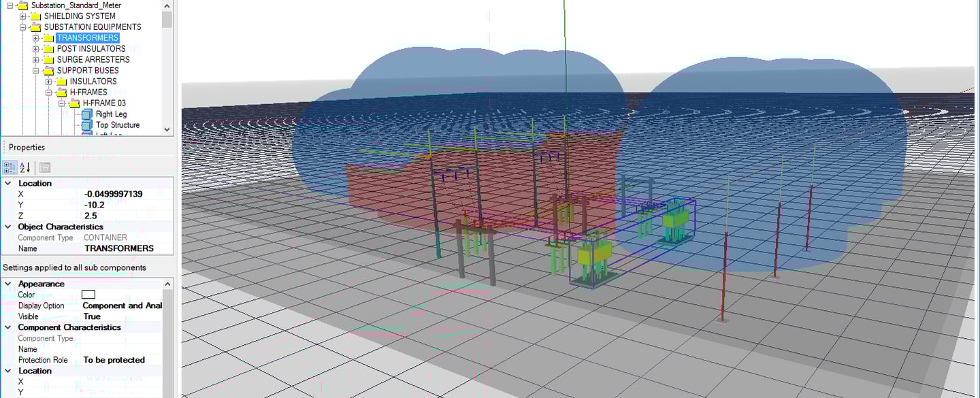Screen dimensions: 980x398
Task: Click the Component Type CONTAINER value
Action: (127, 237)
